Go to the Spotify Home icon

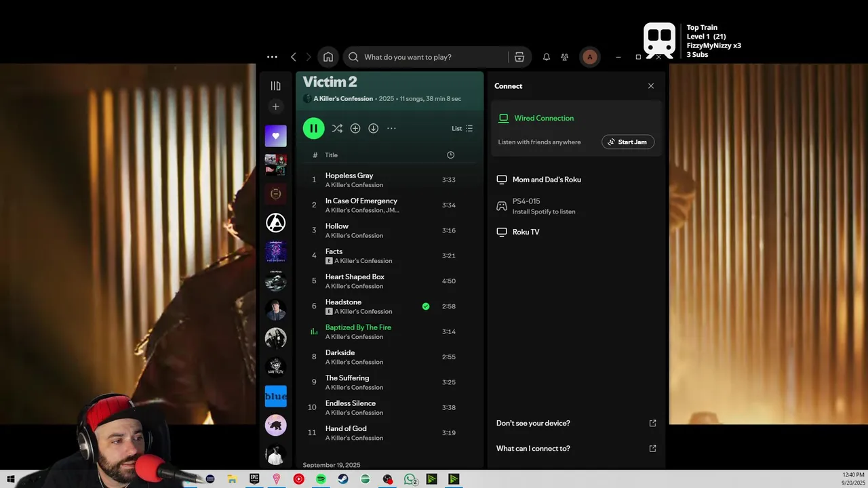click(x=328, y=57)
